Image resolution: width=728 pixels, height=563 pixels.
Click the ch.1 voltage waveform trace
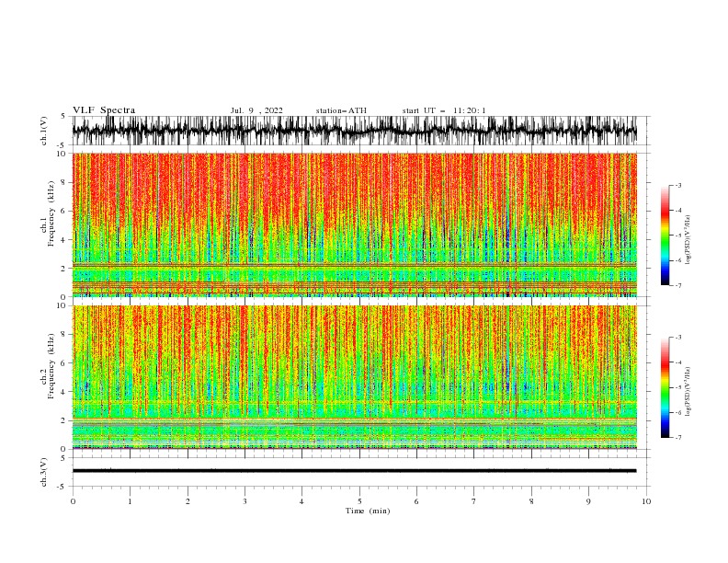tap(354, 131)
